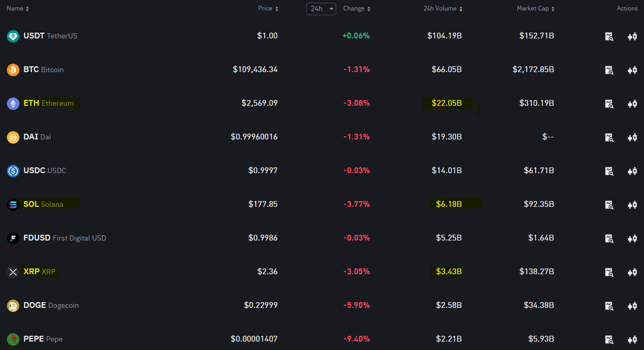Click the XRP coin logo
644x350 pixels.
point(13,272)
